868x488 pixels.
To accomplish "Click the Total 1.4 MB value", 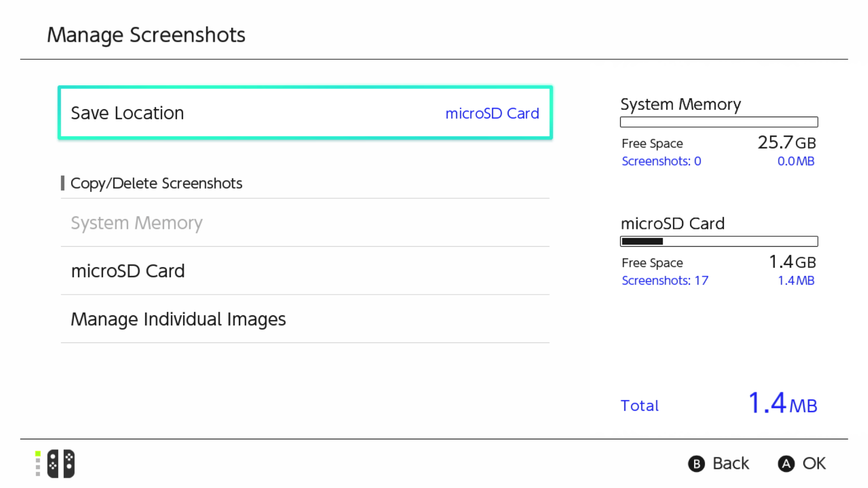I will click(783, 404).
